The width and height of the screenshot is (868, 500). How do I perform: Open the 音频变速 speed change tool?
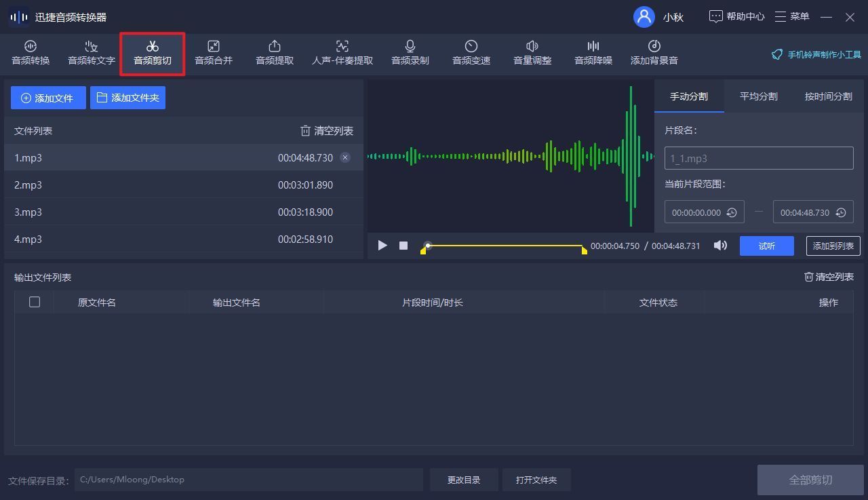471,53
